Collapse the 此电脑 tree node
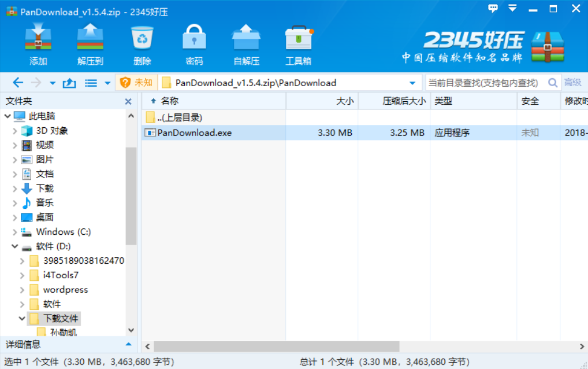 [8, 116]
